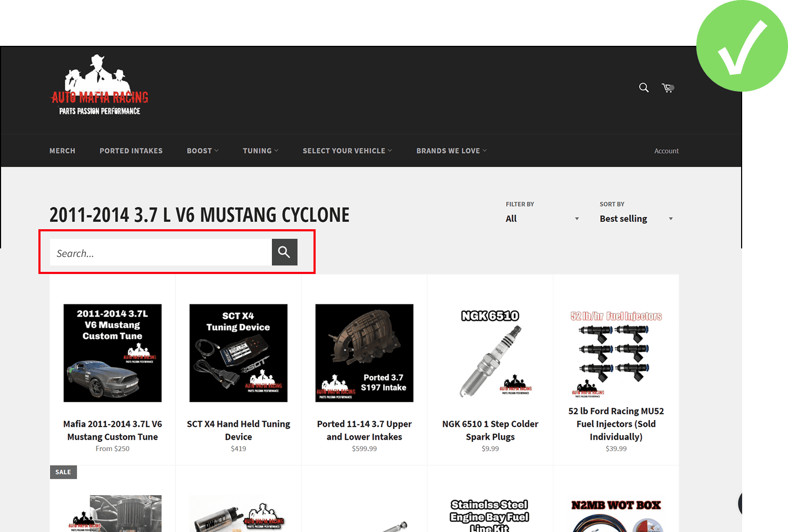Open the SELECT YOUR VEHICLE menu
This screenshot has width=788, height=532.
pyautogui.click(x=348, y=151)
